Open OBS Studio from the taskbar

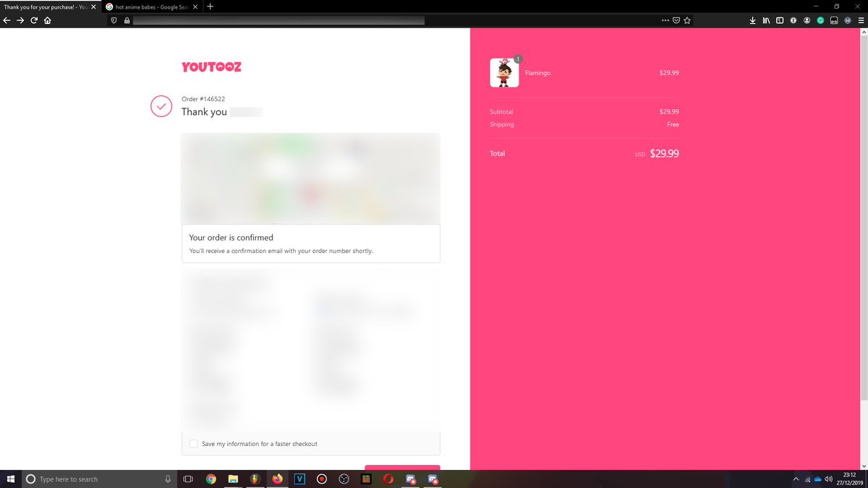(x=344, y=479)
